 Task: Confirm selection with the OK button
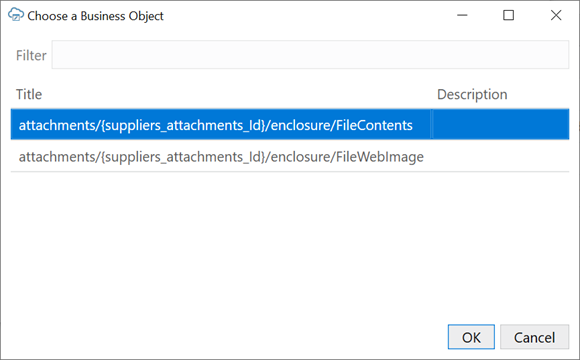471,337
